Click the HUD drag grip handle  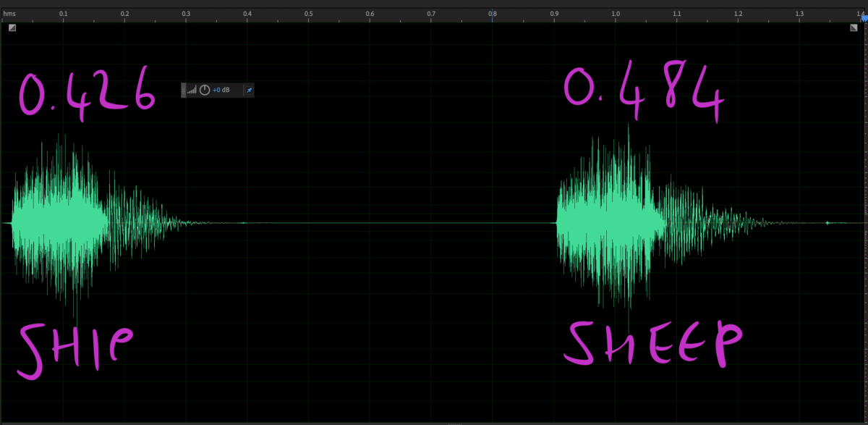tap(184, 90)
